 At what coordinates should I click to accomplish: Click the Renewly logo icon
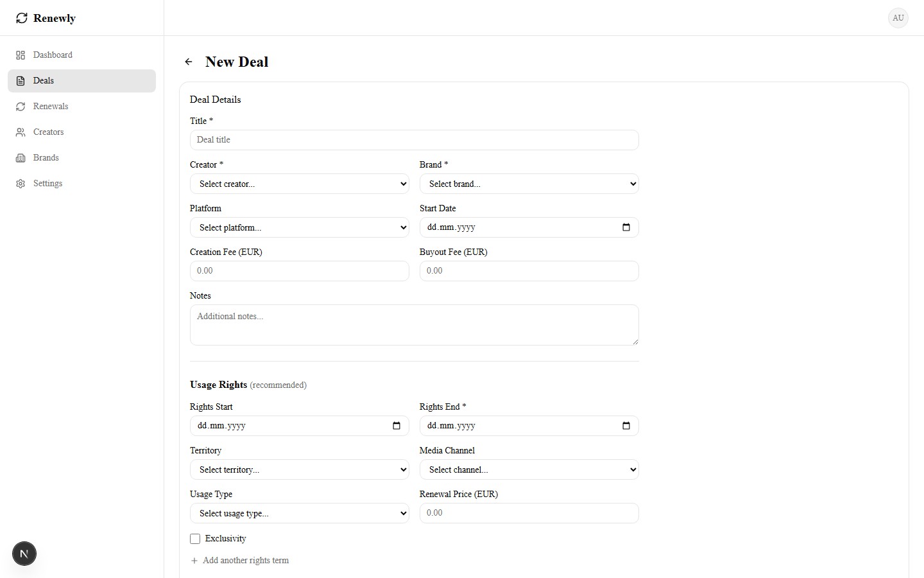(22, 18)
